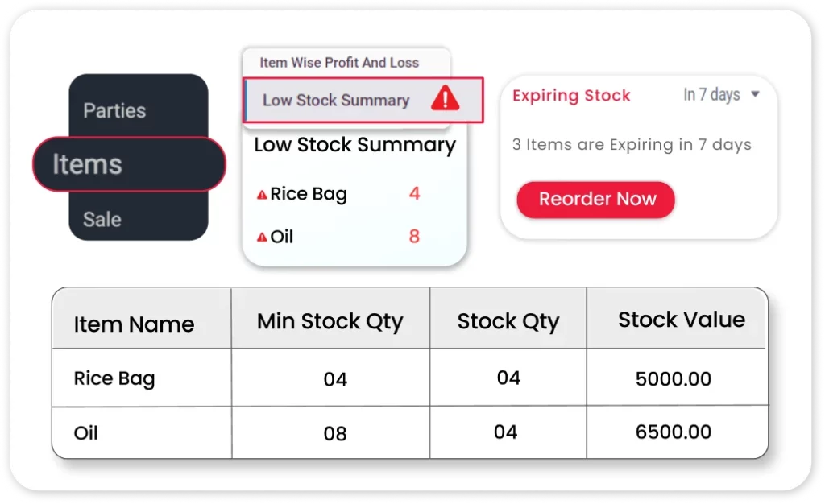
Task: Select the Low Stock Summary menu option
Action: tap(336, 101)
